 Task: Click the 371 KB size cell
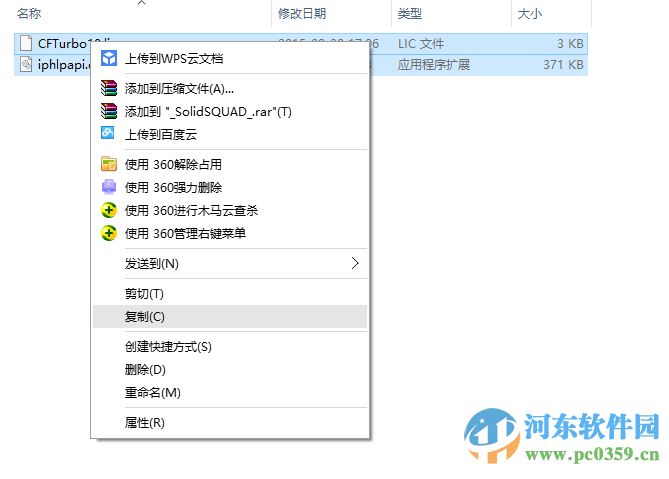(563, 65)
